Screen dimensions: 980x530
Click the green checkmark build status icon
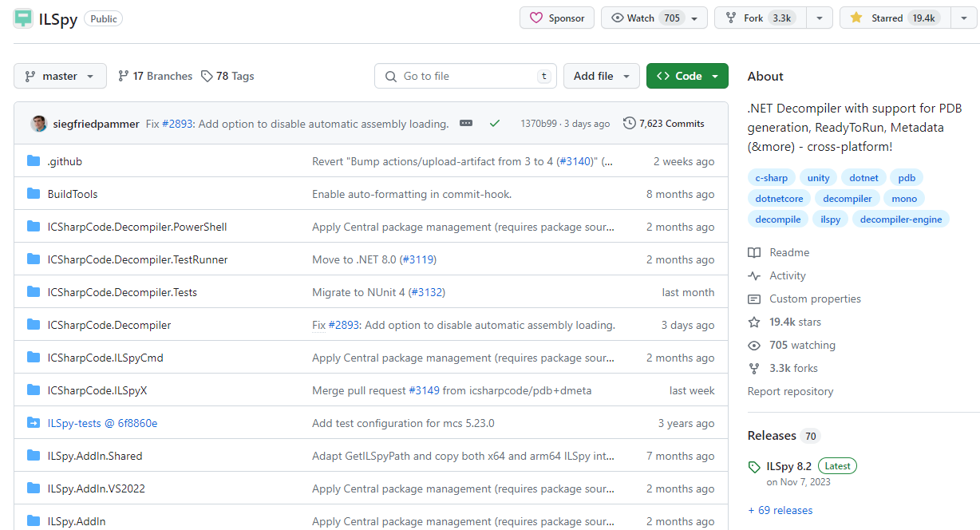pyautogui.click(x=495, y=124)
